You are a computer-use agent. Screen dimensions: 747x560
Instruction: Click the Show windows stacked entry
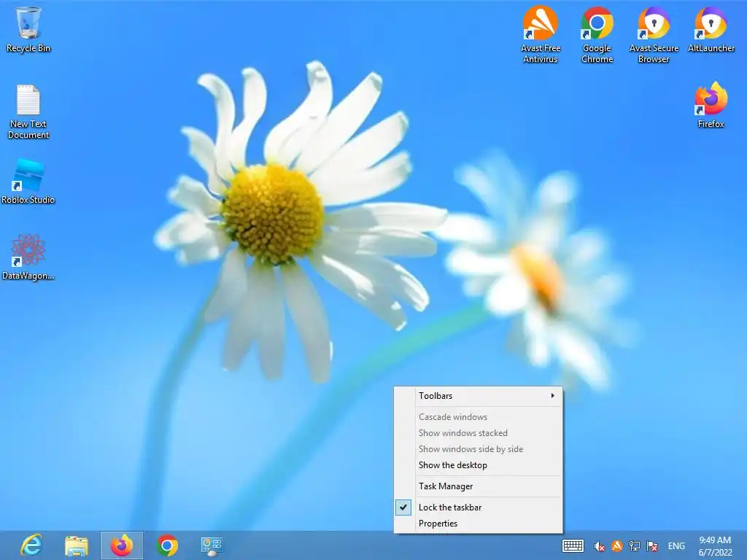(x=479, y=433)
